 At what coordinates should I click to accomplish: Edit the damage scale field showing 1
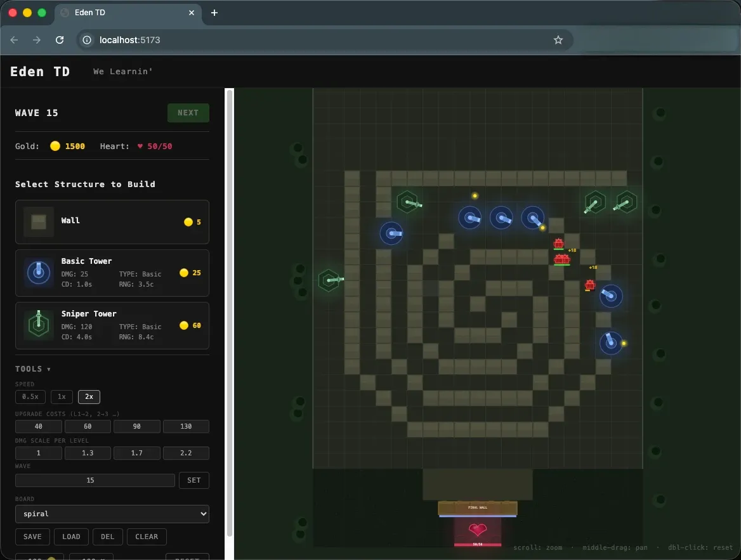tap(38, 453)
